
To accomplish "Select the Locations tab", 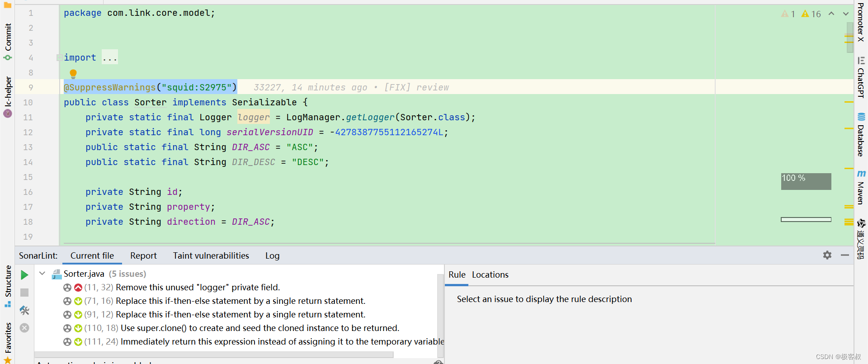I will pos(490,275).
